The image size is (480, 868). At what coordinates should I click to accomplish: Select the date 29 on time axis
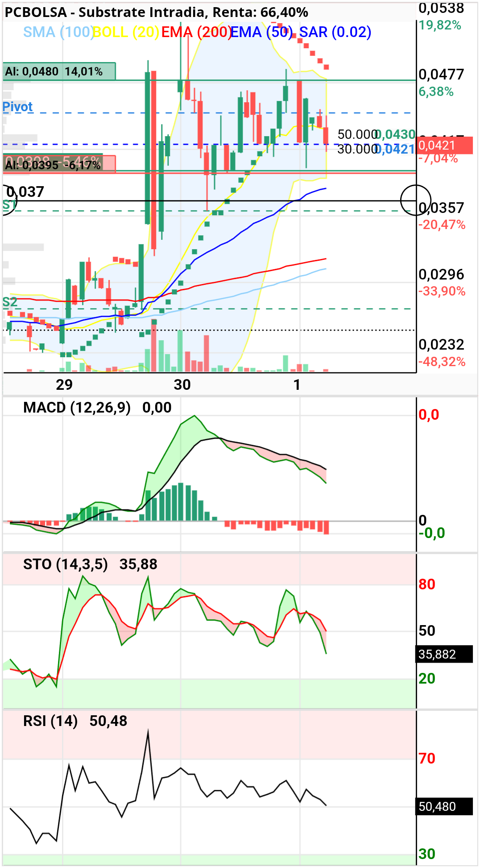pyautogui.click(x=64, y=384)
